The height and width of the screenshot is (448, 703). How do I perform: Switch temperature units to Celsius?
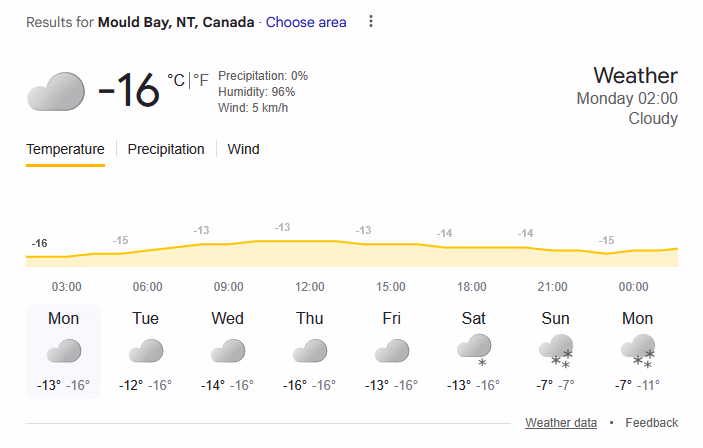coord(176,81)
